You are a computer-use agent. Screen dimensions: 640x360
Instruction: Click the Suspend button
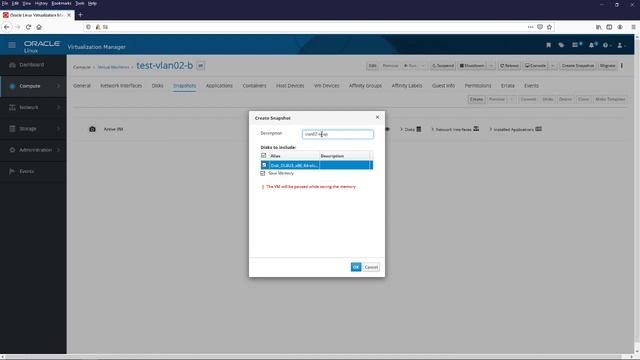(443, 66)
